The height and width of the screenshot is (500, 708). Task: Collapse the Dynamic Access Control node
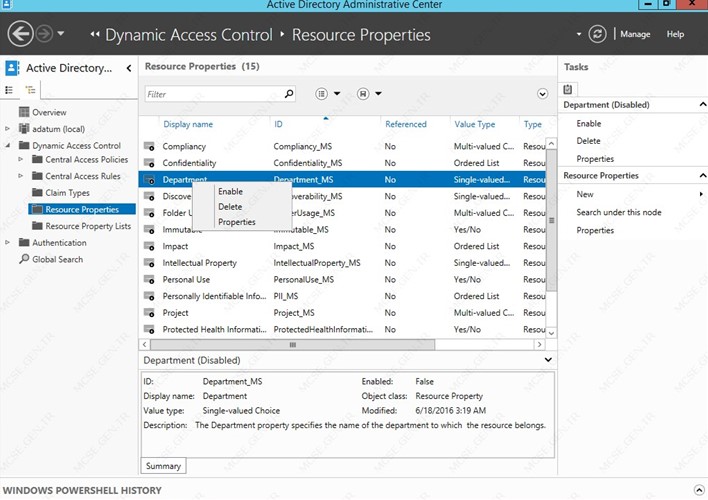pyautogui.click(x=7, y=145)
